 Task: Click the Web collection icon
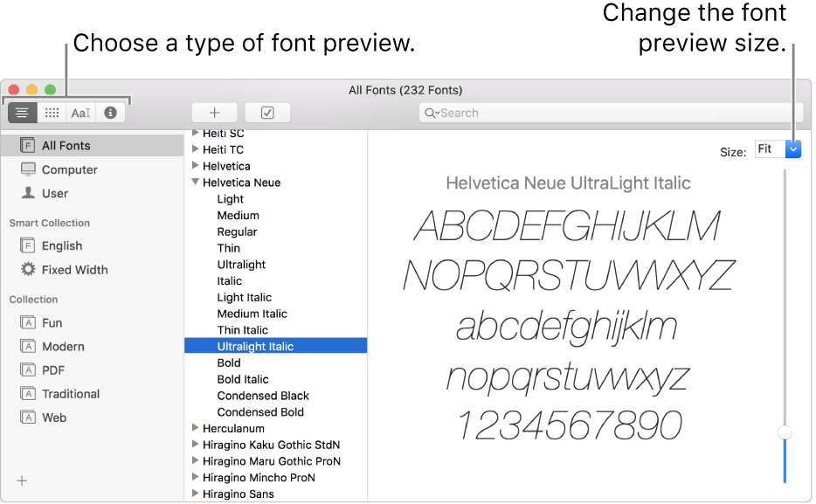tap(28, 418)
